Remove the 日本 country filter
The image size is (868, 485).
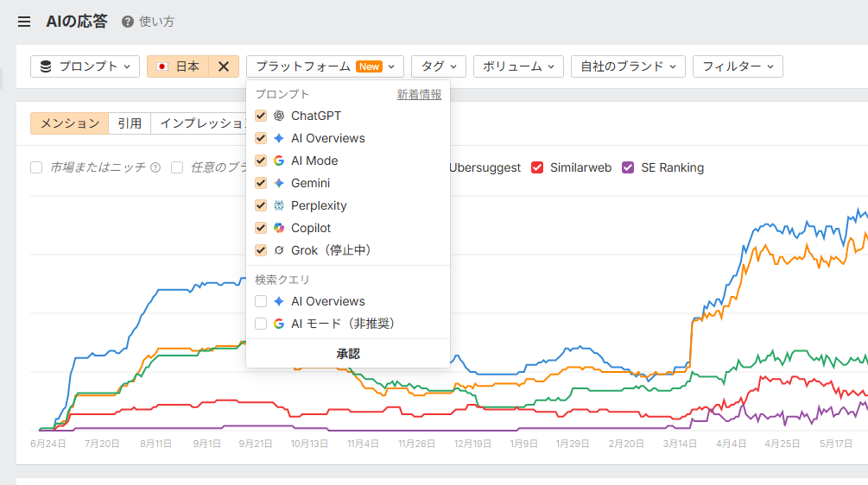tap(224, 66)
